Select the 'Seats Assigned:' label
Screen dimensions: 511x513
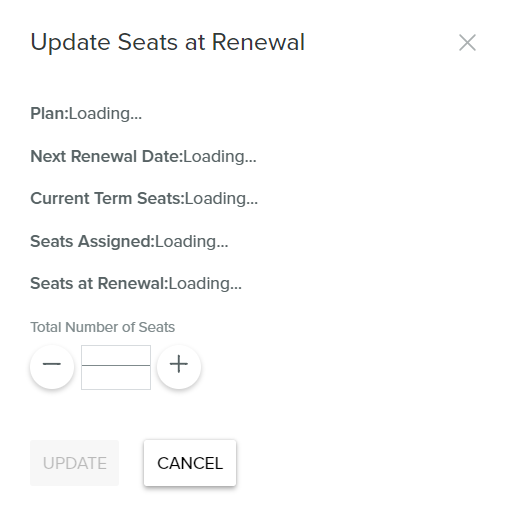tap(93, 241)
